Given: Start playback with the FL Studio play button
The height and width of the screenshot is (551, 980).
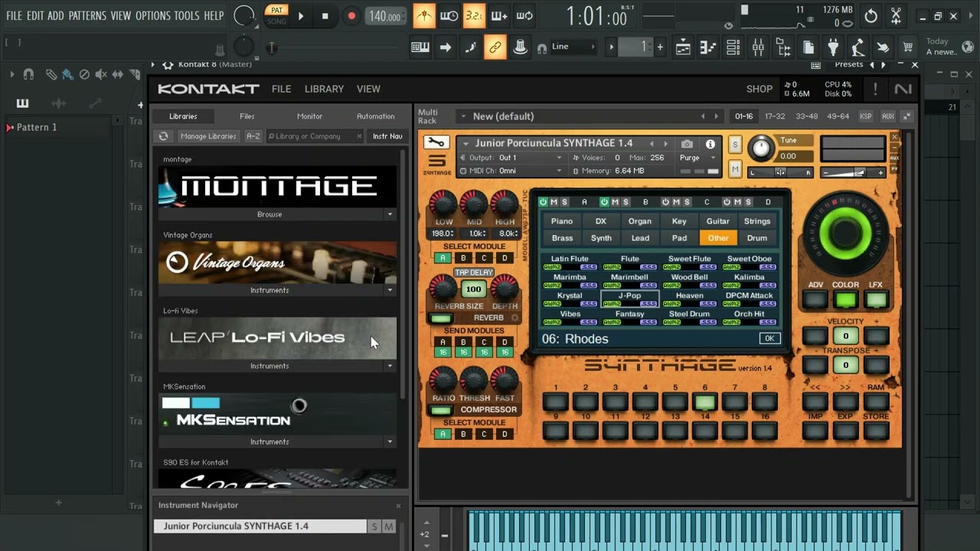Looking at the screenshot, I should tap(301, 16).
